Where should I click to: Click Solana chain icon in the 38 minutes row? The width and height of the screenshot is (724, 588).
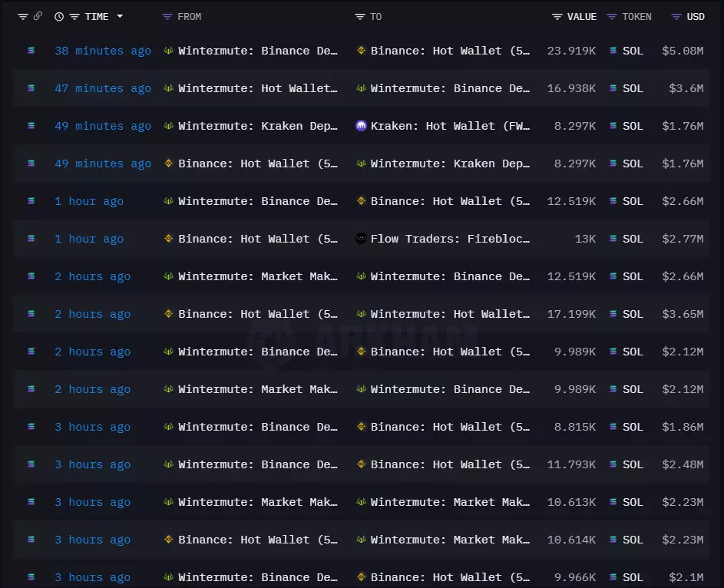31,51
